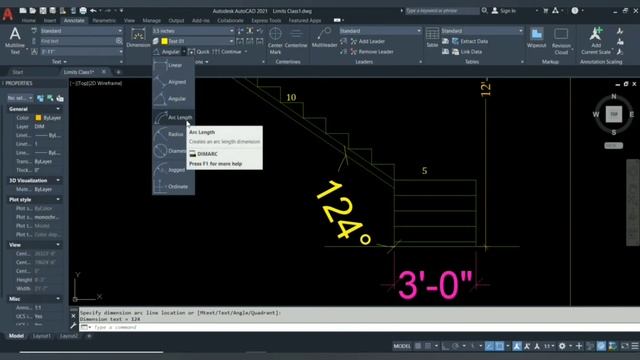Choose Angular dimension from flyout list

[x=173, y=99]
